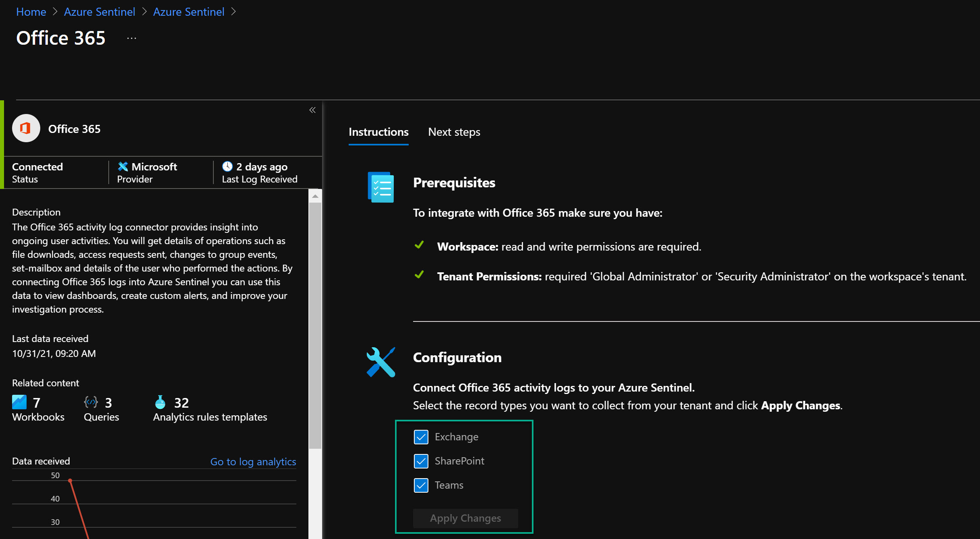
Task: Click the Prerequisites checklist icon
Action: tap(380, 187)
